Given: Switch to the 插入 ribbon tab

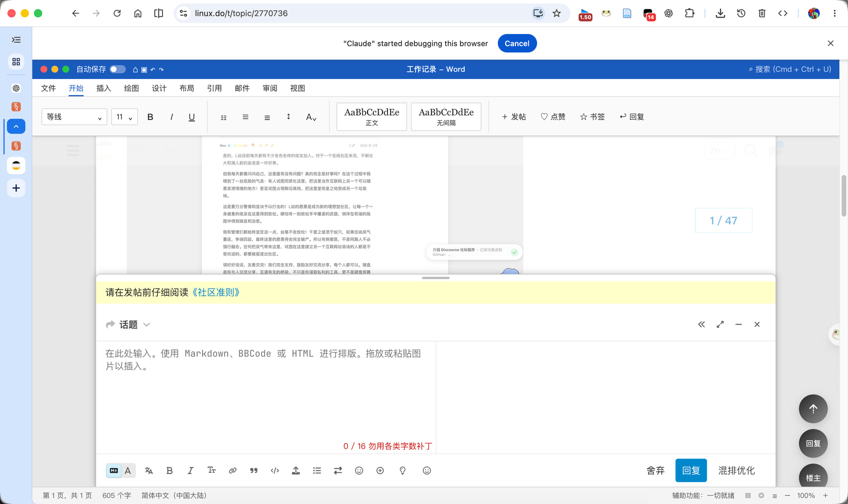Looking at the screenshot, I should 104,88.
